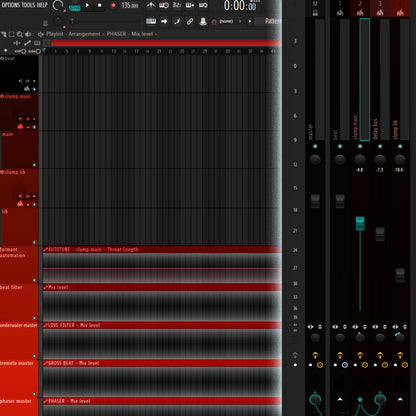This screenshot has height=416, width=416.
Task: Click mixer insert 4 flame icon
Action: [x=400, y=13]
